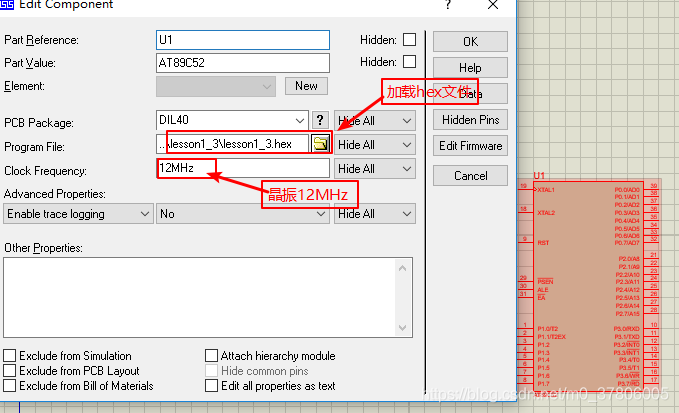This screenshot has width=679, height=413.
Task: Click the U1 label above the chip
Action: (539, 175)
